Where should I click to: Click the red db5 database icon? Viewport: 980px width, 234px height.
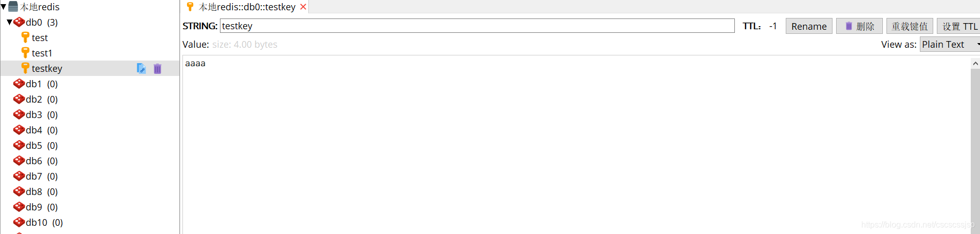click(19, 145)
